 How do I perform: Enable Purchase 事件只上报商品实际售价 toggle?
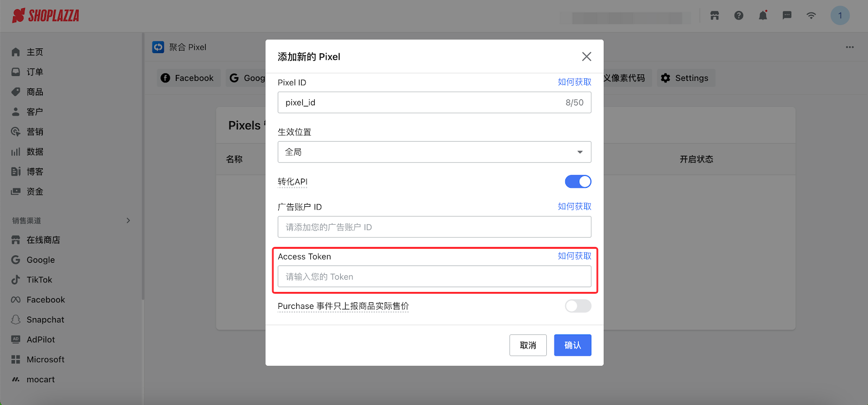coord(578,306)
